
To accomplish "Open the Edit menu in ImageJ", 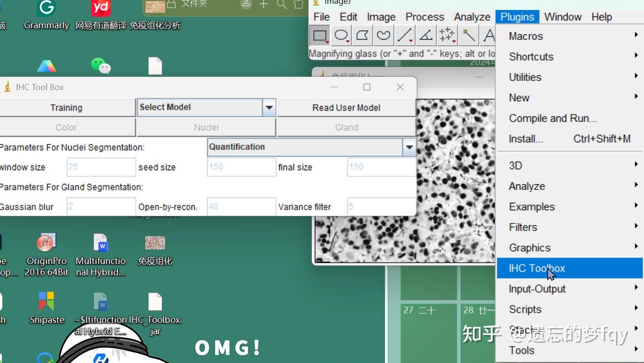I will tap(349, 17).
